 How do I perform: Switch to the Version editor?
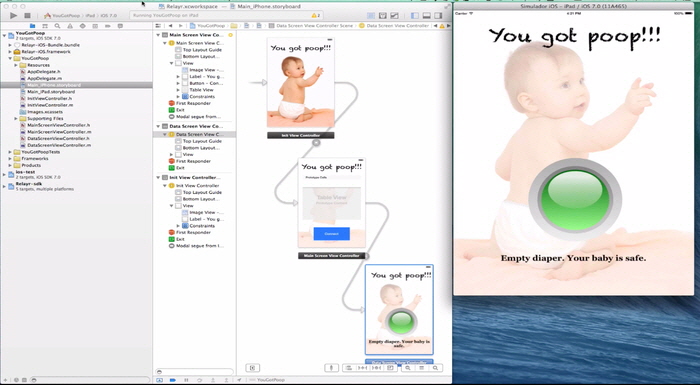pyautogui.click(x=394, y=16)
